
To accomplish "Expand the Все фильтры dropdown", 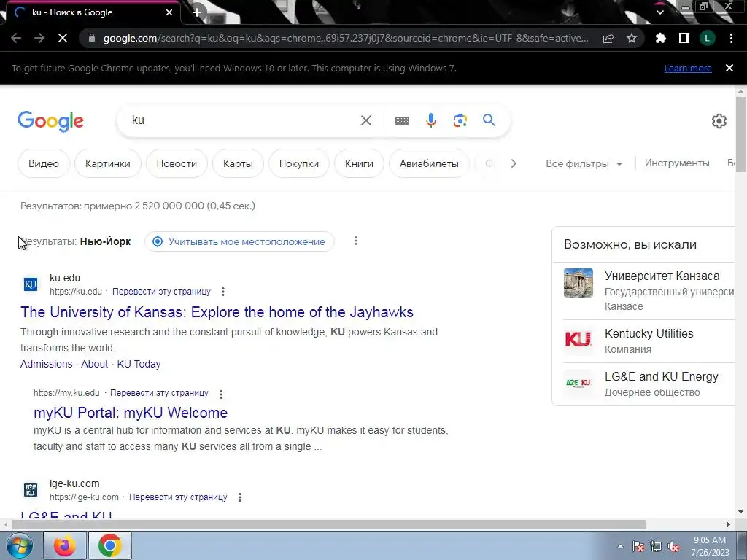I will (584, 163).
